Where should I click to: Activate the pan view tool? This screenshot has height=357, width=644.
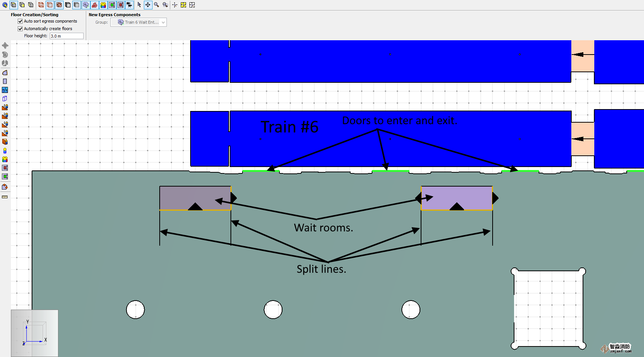click(x=148, y=5)
